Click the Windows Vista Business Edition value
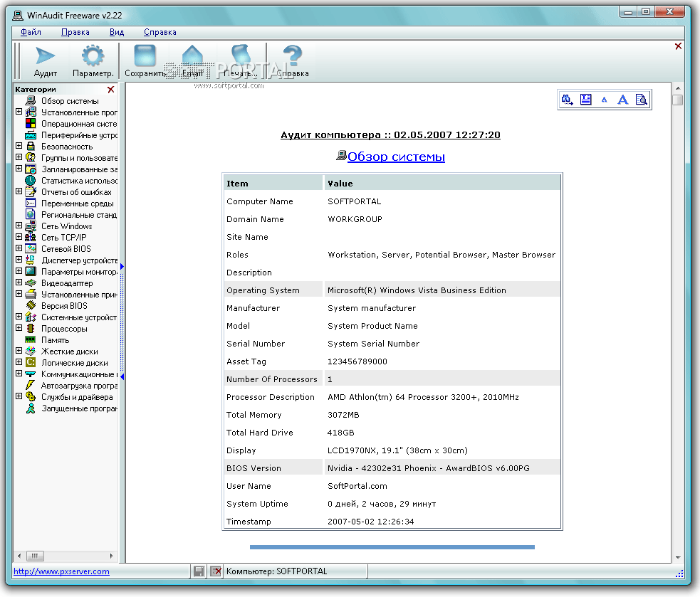Screen dimensions: 700x597 [x=417, y=290]
